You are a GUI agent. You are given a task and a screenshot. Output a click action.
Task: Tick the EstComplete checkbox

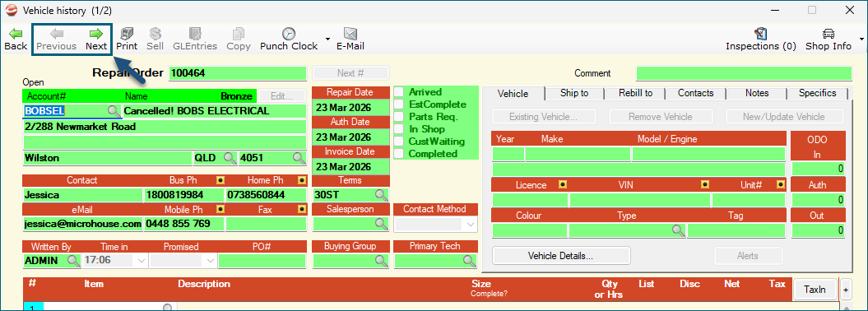tap(398, 104)
